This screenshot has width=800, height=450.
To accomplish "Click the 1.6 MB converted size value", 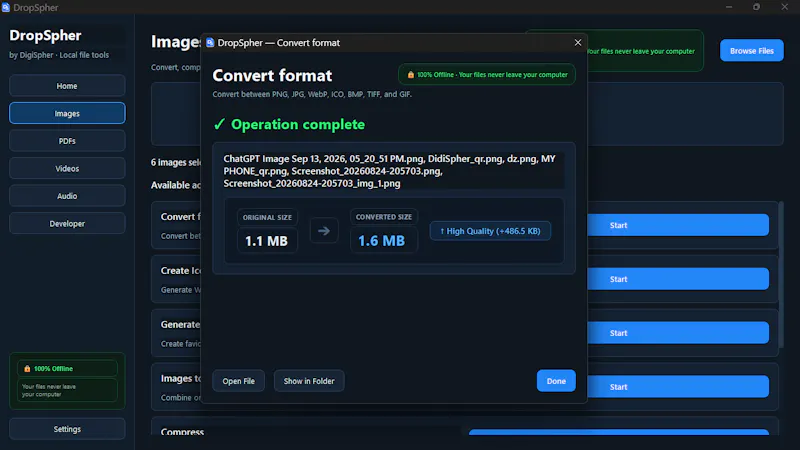I will click(x=382, y=241).
